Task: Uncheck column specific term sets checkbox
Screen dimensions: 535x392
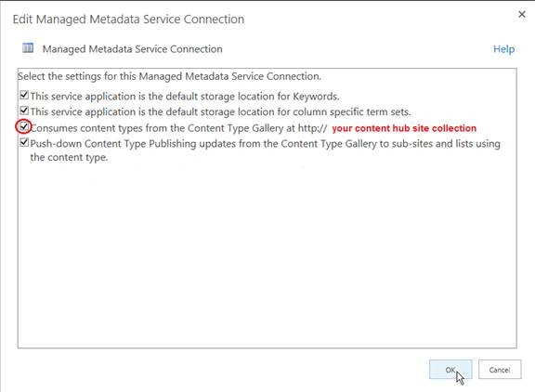Action: click(24, 111)
